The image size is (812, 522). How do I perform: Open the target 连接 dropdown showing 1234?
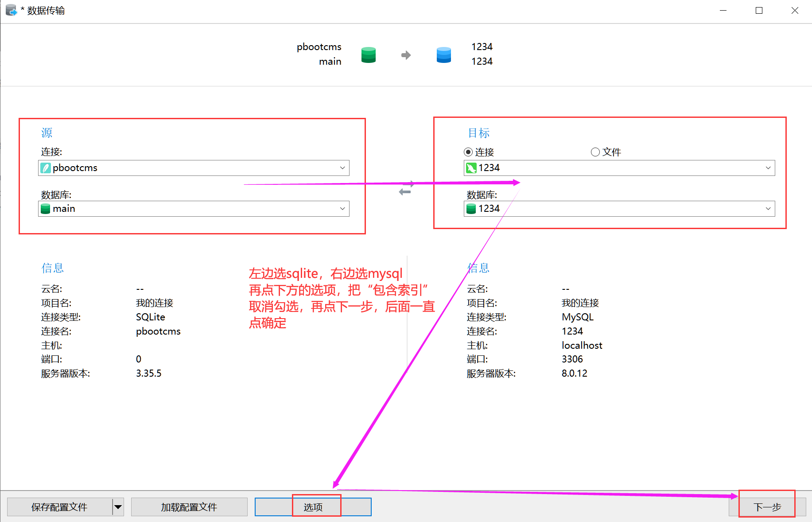click(x=768, y=168)
